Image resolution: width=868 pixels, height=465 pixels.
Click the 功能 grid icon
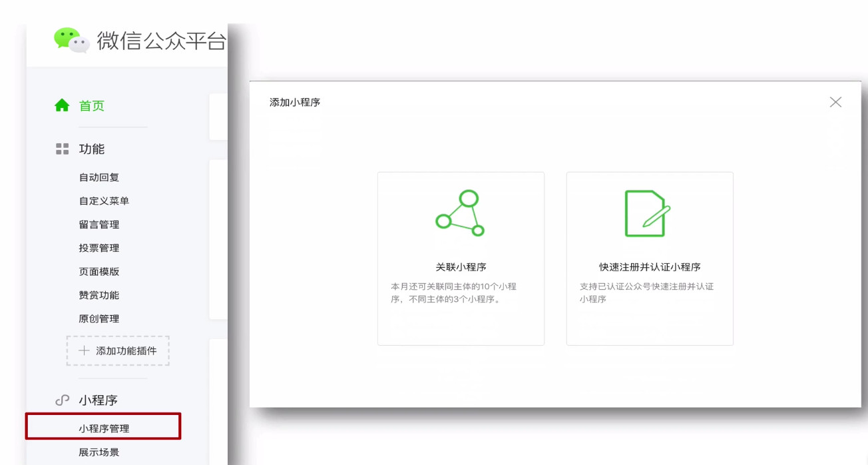pyautogui.click(x=62, y=149)
